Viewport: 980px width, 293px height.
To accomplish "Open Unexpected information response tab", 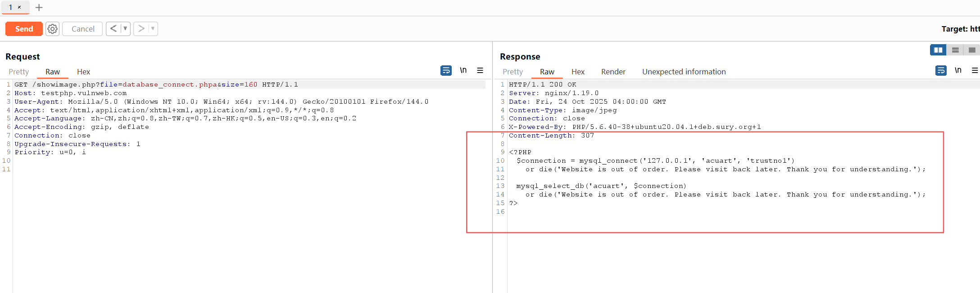I will coord(684,72).
